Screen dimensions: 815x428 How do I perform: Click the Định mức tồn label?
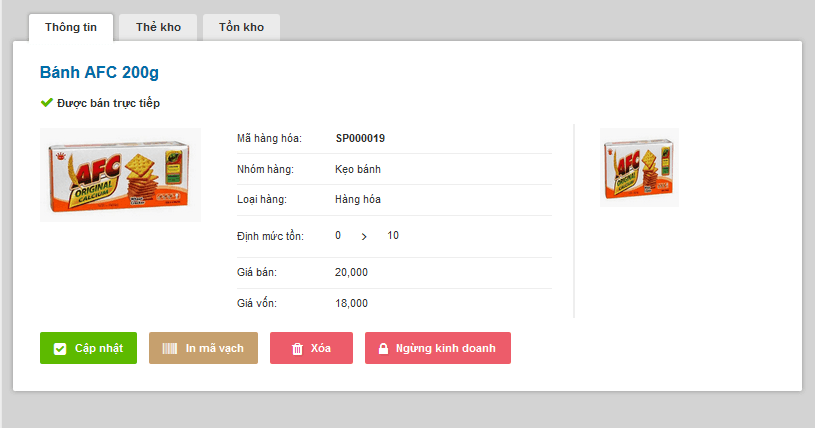[270, 236]
